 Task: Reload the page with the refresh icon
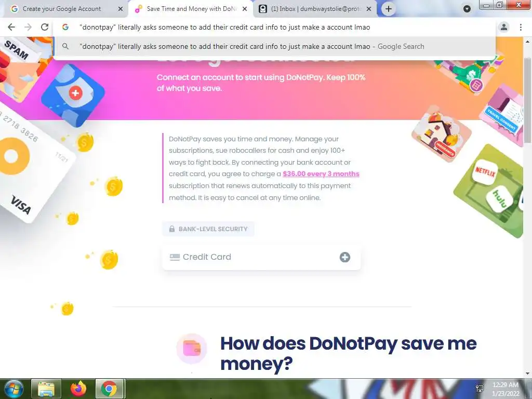coord(45,27)
